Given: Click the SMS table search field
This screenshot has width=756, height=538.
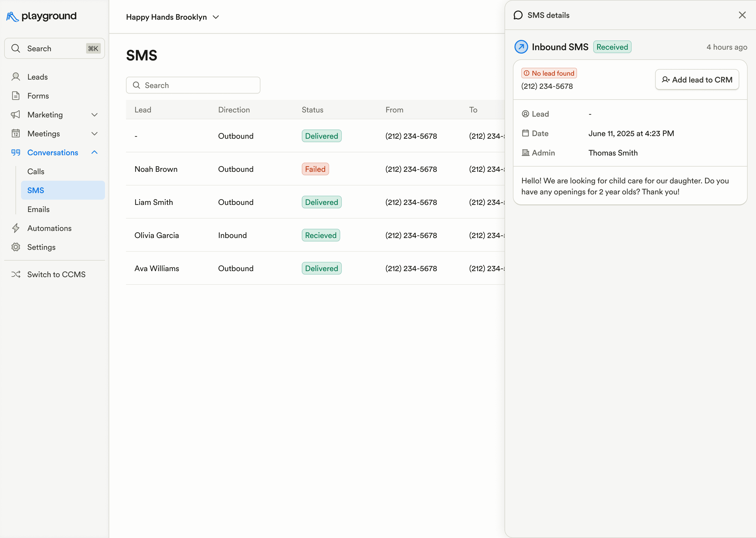Looking at the screenshot, I should click(193, 85).
